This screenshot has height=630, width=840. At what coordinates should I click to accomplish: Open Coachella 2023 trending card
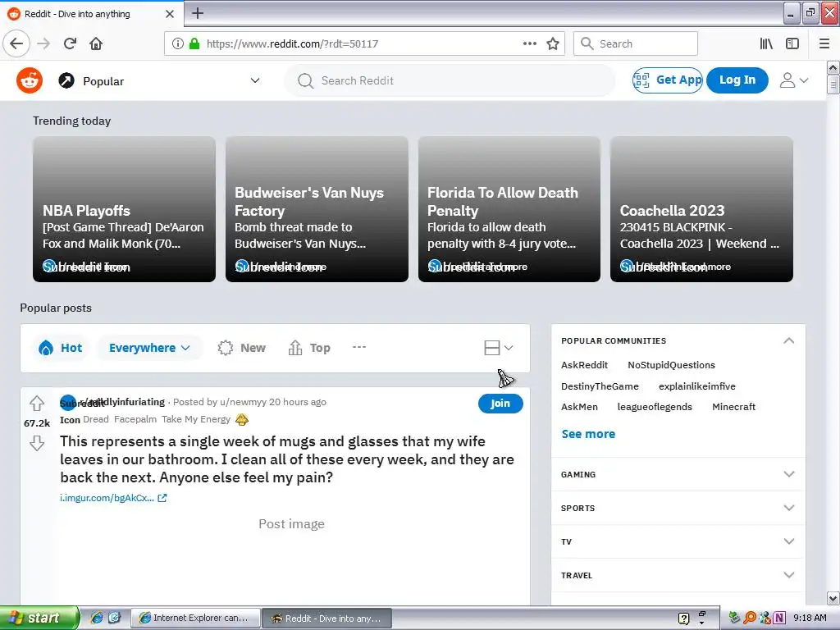click(x=702, y=209)
